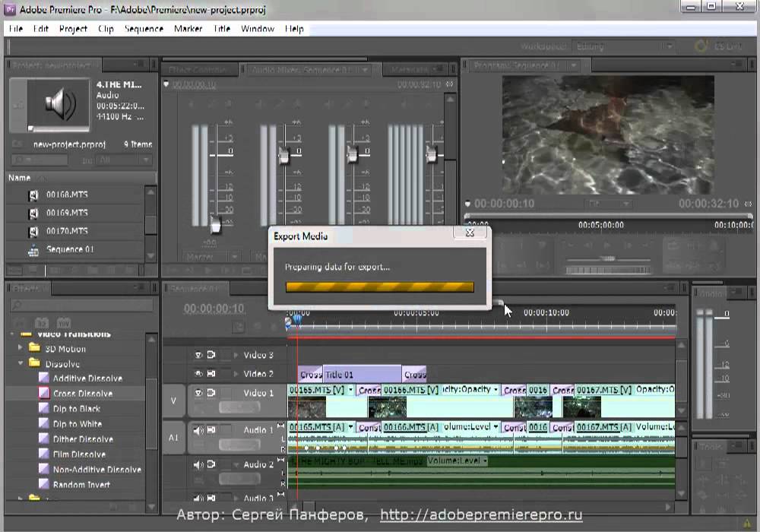Expand the Video 2 track
760x532 pixels.
pyautogui.click(x=236, y=374)
